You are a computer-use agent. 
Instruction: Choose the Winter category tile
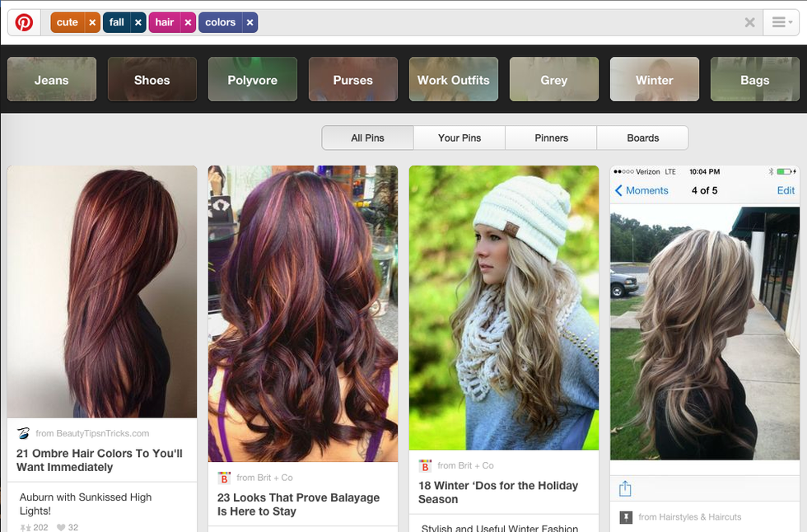click(x=655, y=80)
